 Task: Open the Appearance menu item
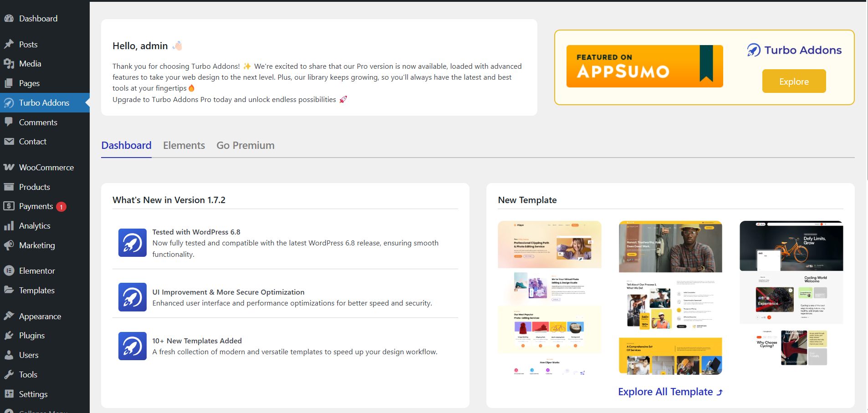click(45, 316)
